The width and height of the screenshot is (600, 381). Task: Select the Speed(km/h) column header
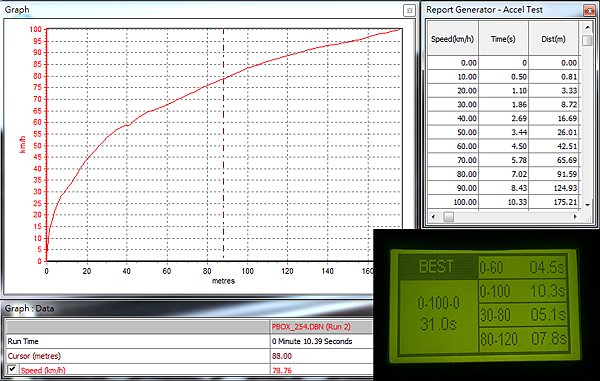[453, 38]
